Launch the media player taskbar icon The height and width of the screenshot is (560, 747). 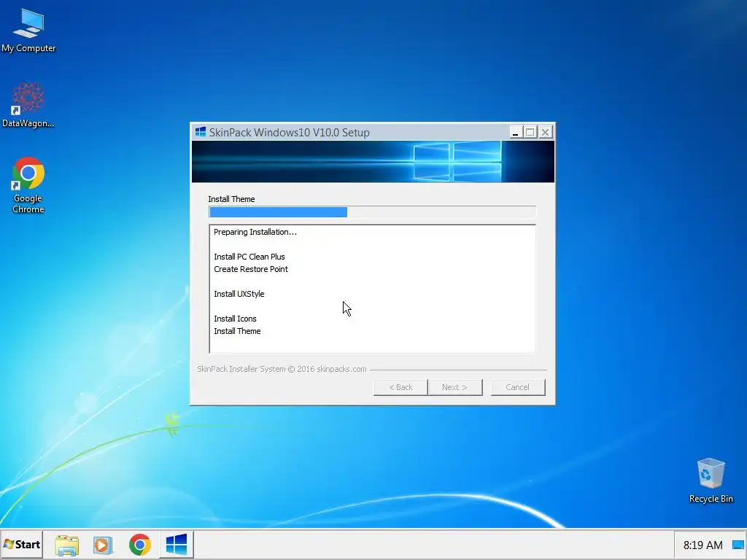click(x=102, y=545)
